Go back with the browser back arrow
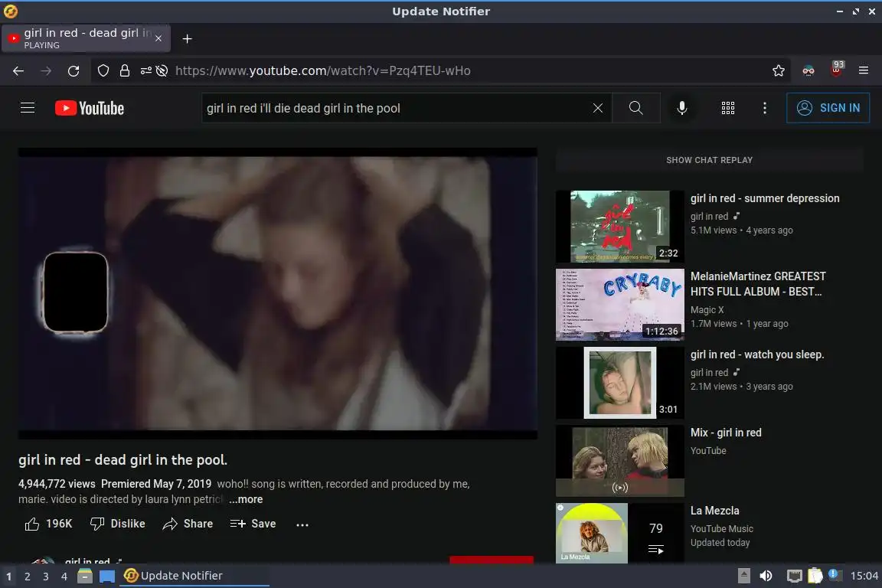The height and width of the screenshot is (588, 882). (18, 71)
